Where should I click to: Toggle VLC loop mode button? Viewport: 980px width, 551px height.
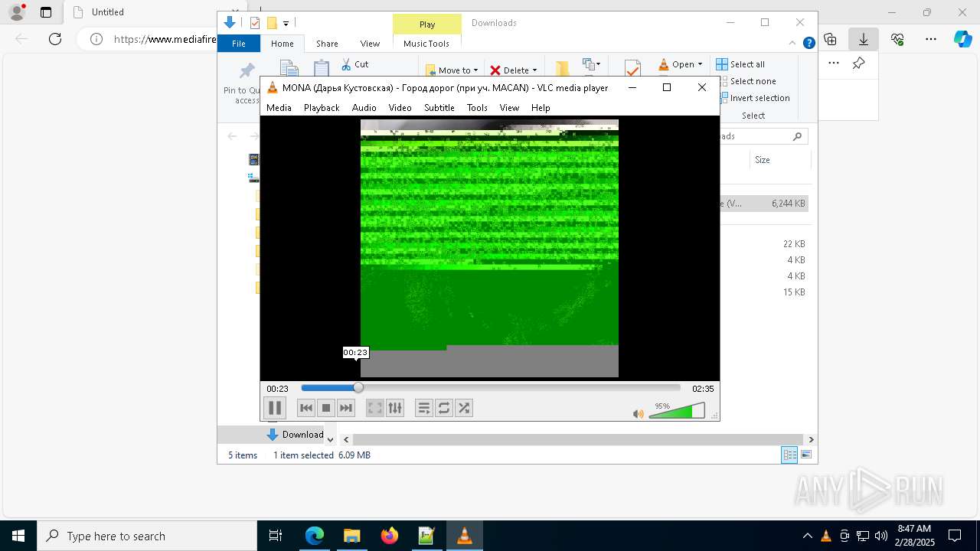click(x=443, y=408)
